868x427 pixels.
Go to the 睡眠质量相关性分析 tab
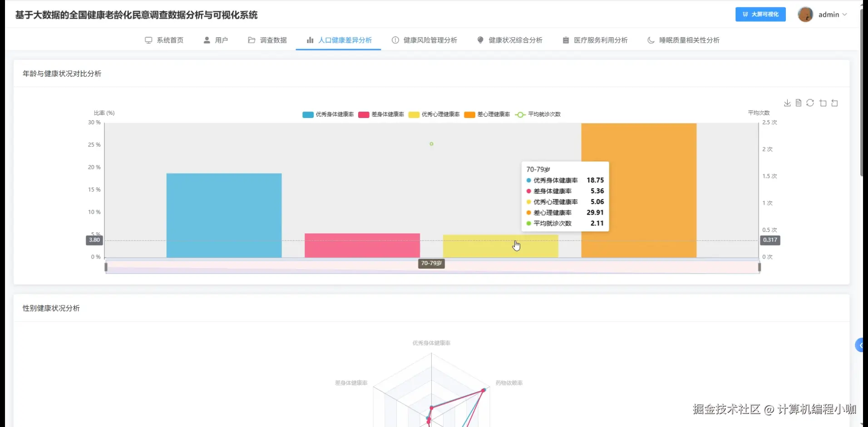pyautogui.click(x=683, y=40)
